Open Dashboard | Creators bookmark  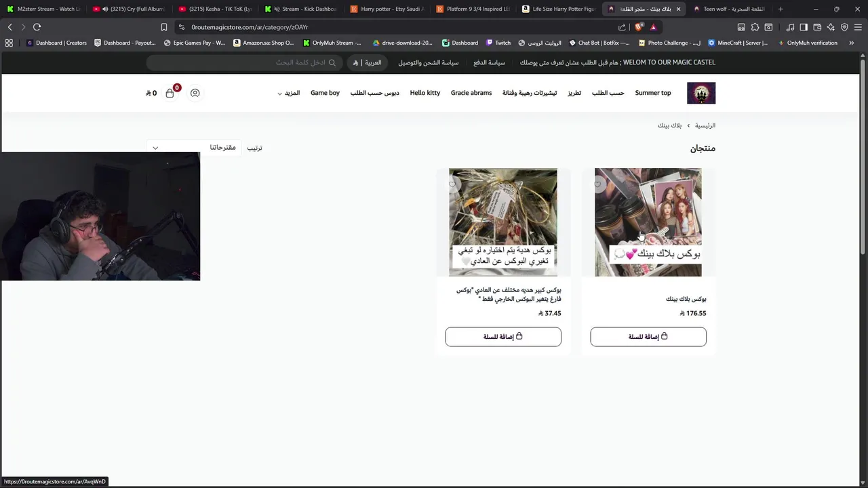(56, 43)
